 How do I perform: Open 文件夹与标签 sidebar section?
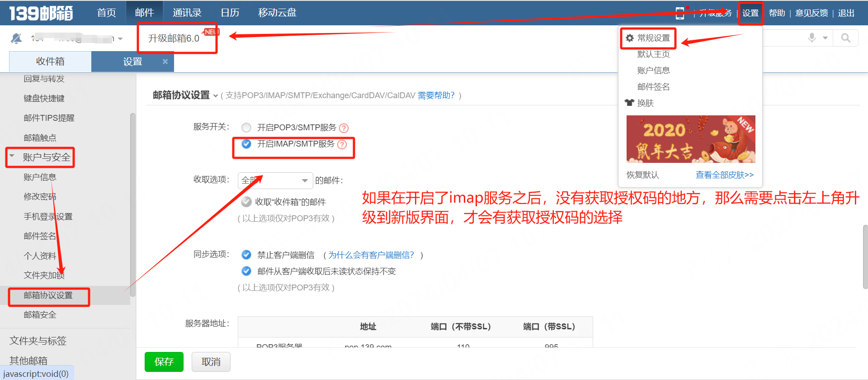(38, 341)
